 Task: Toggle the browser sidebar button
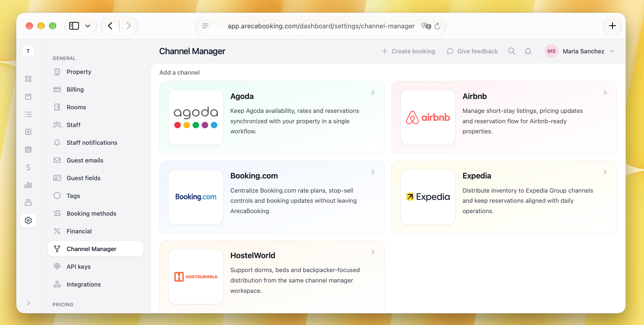tap(74, 26)
